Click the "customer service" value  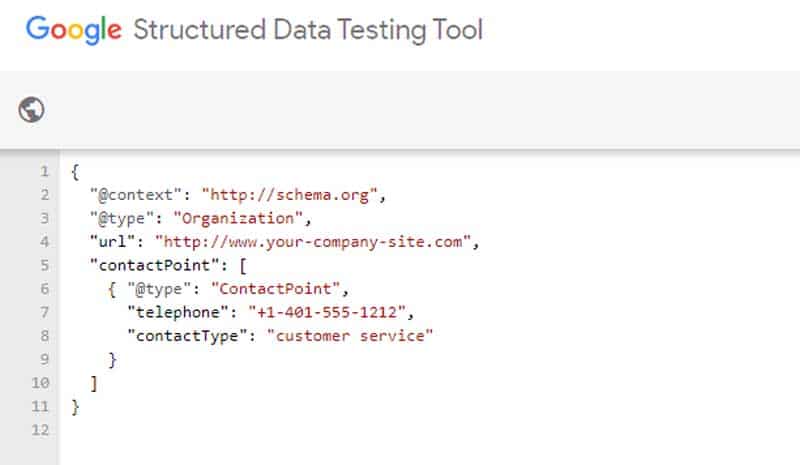[350, 335]
